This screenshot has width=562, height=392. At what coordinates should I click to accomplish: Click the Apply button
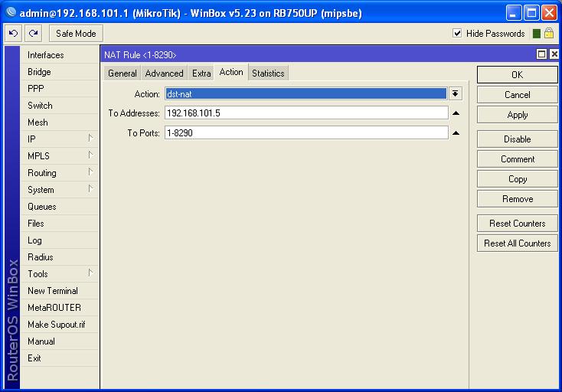tap(517, 115)
